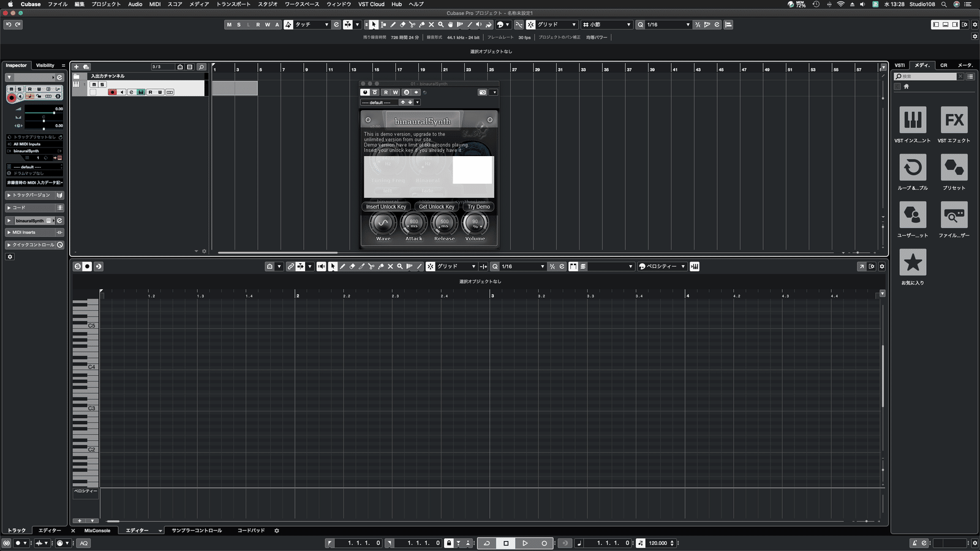This screenshot has width=980, height=551.
Task: Open the VST Instruments tile in Media rack
Action: (913, 120)
